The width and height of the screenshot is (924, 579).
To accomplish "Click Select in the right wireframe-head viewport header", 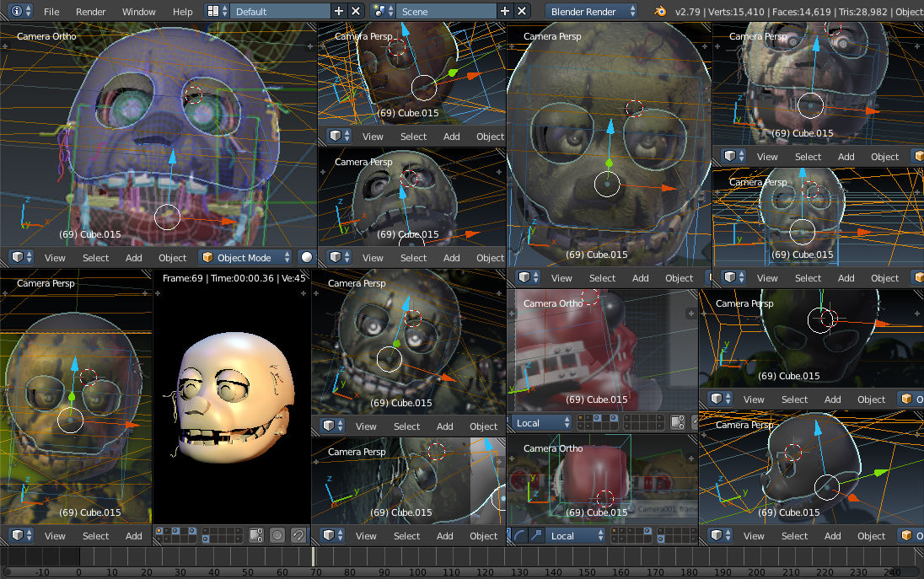I will pyautogui.click(x=808, y=278).
